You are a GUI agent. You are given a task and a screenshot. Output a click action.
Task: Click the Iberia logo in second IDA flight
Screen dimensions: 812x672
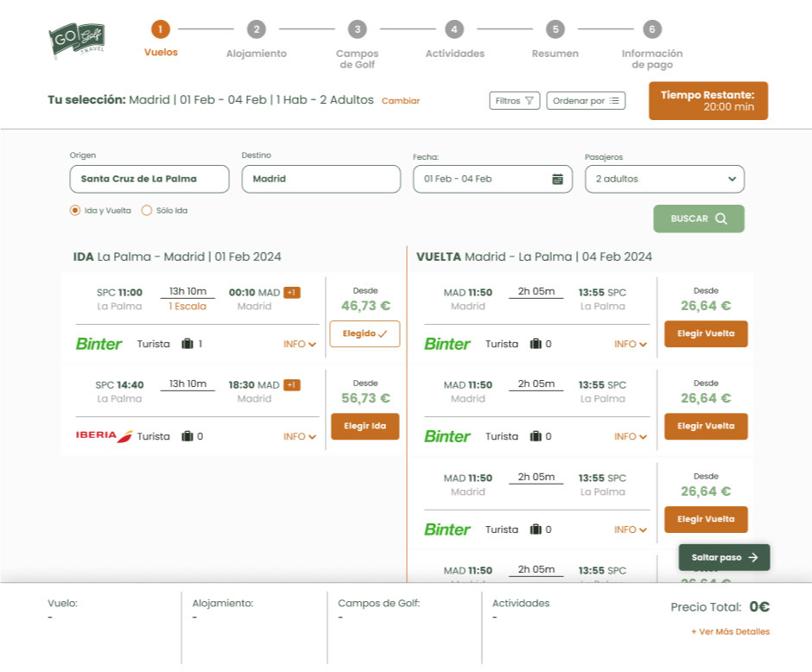104,436
